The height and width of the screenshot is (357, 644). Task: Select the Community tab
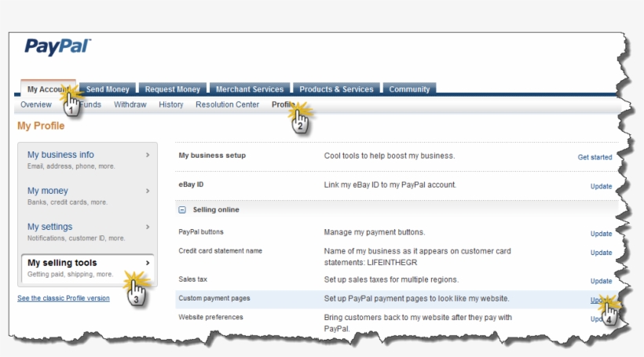pyautogui.click(x=409, y=89)
